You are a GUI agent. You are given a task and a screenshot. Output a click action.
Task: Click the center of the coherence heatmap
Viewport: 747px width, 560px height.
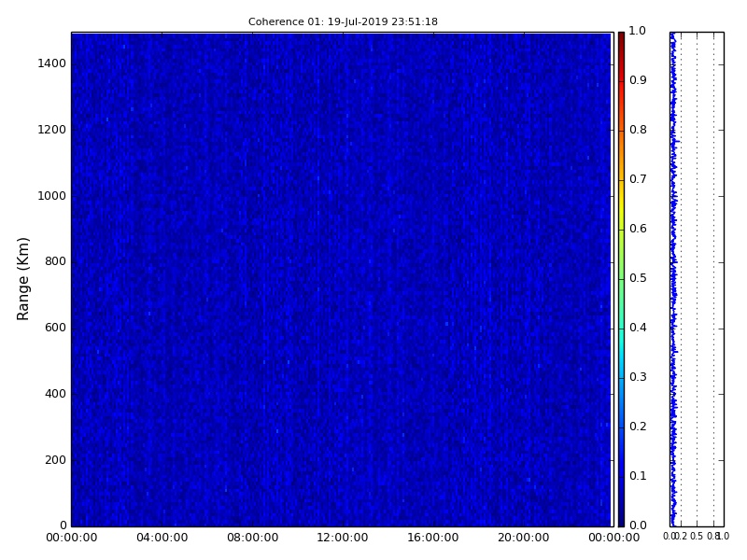341,279
